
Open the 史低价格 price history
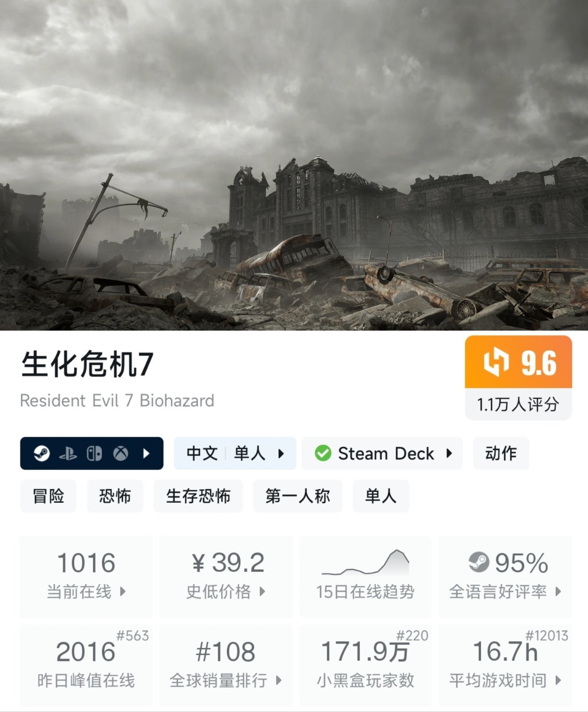pos(226,576)
